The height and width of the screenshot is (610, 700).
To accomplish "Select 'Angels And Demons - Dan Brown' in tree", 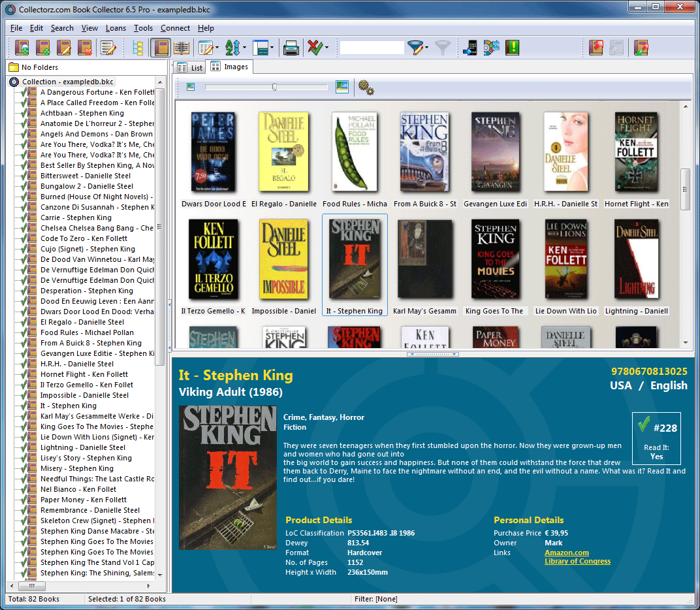I will [x=97, y=134].
